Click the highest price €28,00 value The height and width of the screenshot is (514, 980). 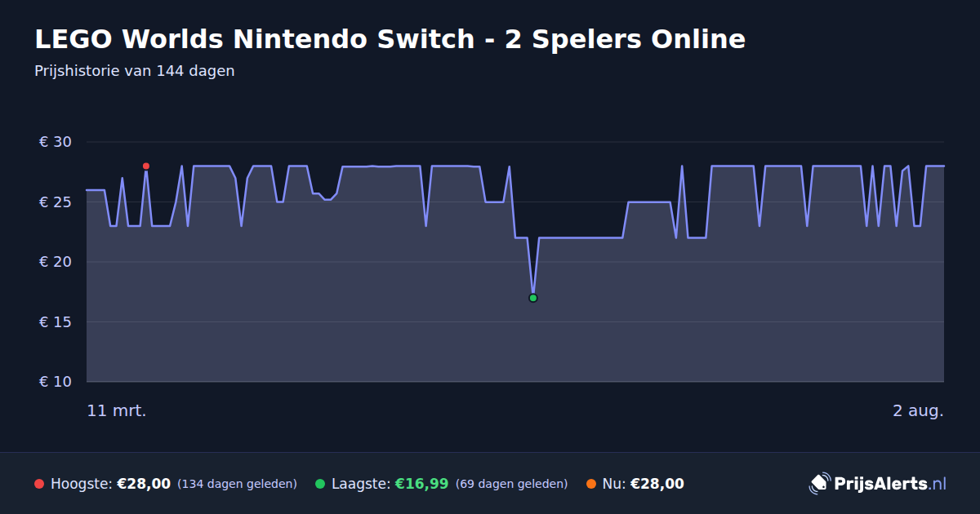144,484
